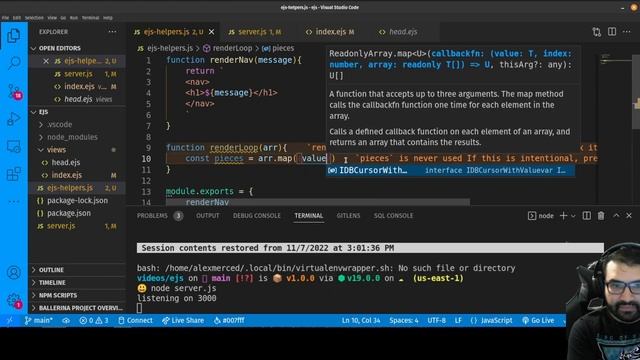Collapse the views folder
640x360 pixels.
coord(78,150)
